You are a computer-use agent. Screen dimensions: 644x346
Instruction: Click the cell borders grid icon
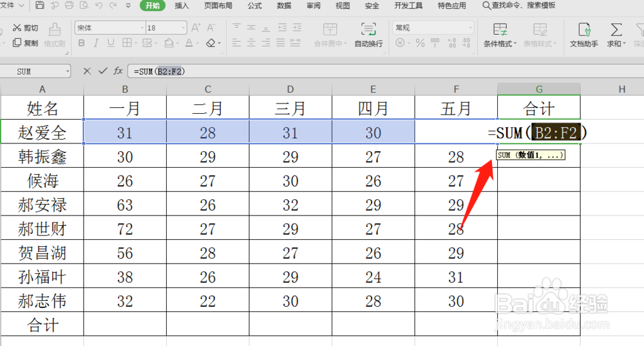coord(127,42)
